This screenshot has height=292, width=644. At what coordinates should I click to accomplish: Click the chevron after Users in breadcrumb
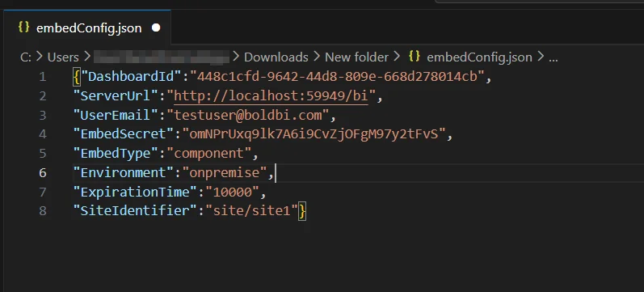pyautogui.click(x=86, y=57)
